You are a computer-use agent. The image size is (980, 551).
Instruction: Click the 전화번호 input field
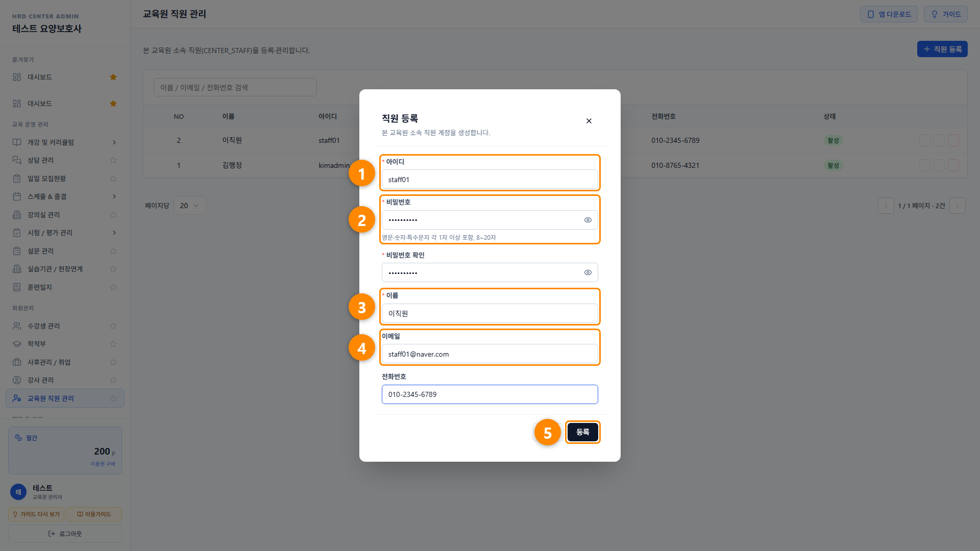pos(489,394)
